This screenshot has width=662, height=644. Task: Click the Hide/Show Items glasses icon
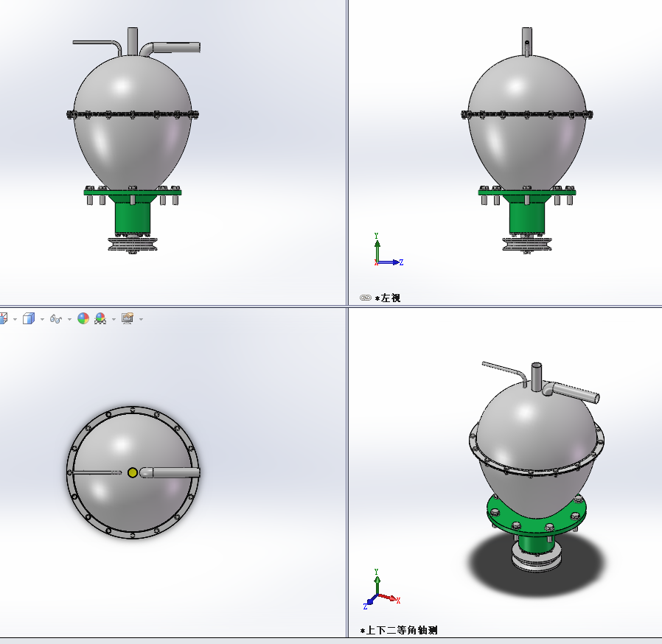[x=56, y=319]
